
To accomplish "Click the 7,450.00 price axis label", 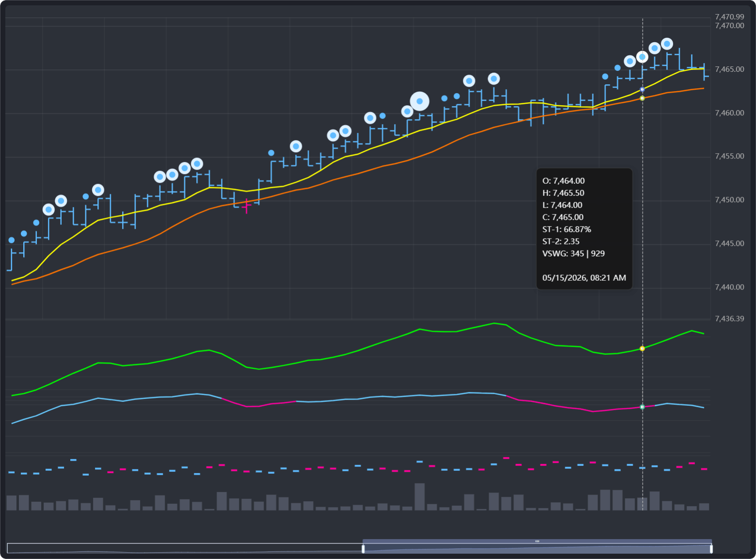I will [729, 200].
